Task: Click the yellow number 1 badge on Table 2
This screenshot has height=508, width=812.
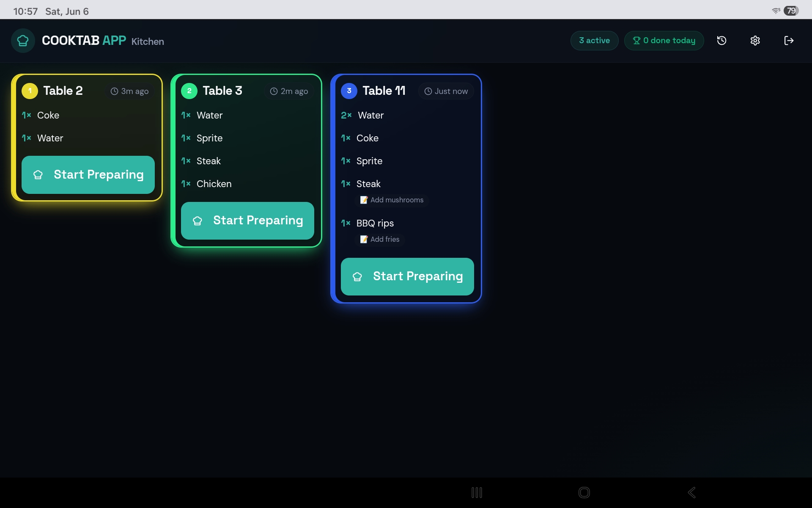Action: [x=30, y=91]
